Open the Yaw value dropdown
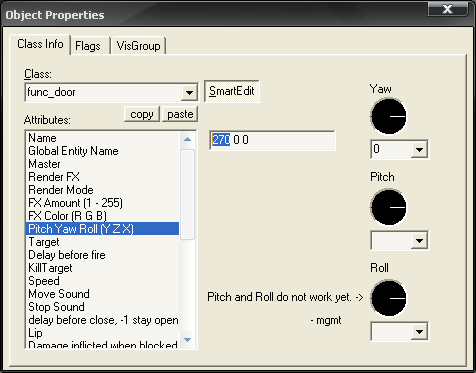 tap(419, 149)
